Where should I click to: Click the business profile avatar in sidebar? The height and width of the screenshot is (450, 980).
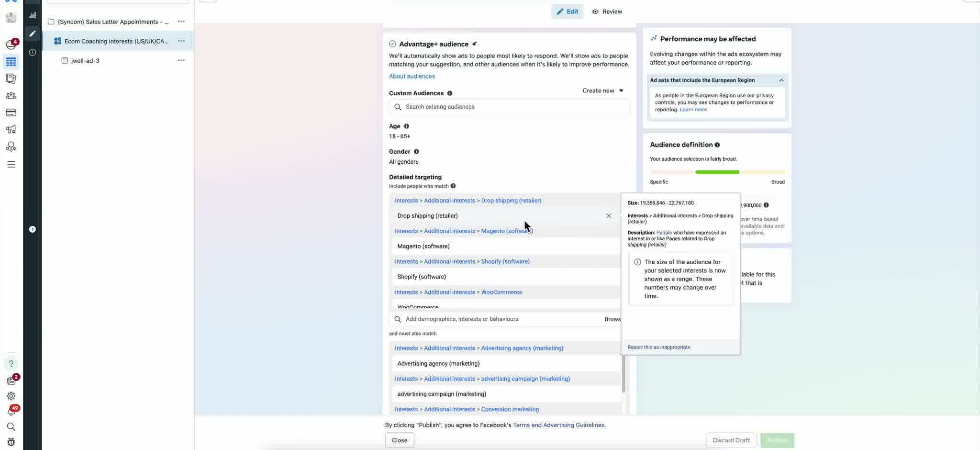[11, 18]
